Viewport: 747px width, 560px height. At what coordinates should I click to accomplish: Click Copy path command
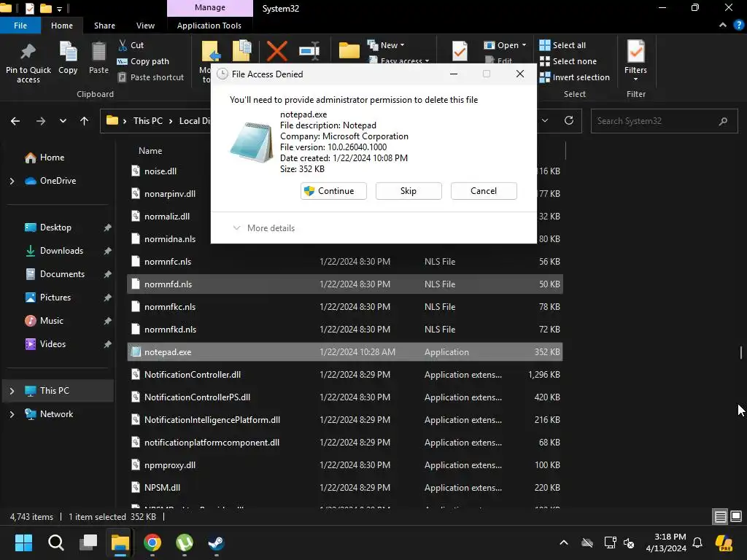point(143,61)
